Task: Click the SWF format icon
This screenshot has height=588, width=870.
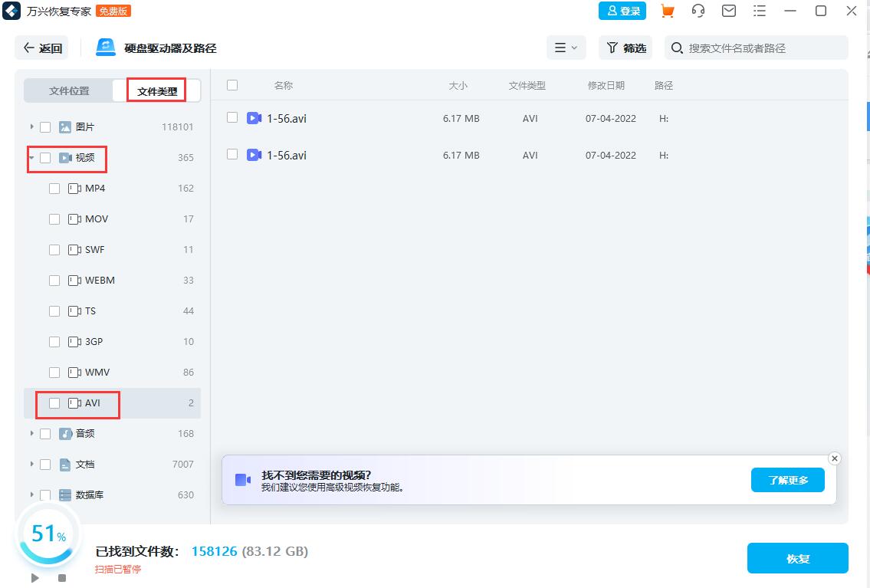Action: click(74, 250)
